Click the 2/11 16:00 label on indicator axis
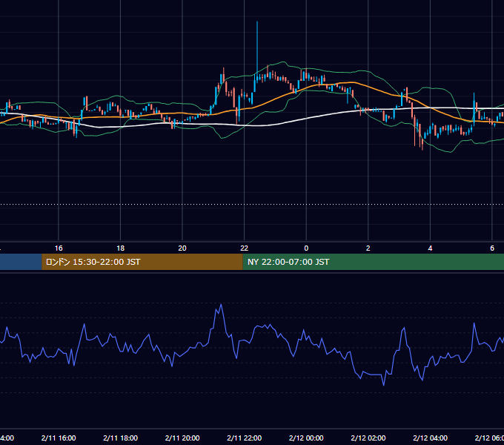This screenshot has width=504, height=445. (x=59, y=438)
